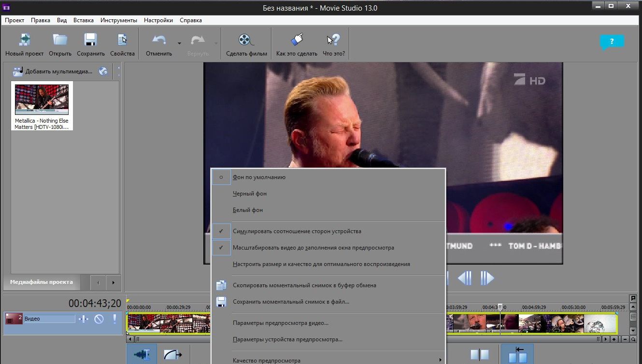Click the timeline playhead cursor handle
The image size is (642, 364).
click(x=500, y=307)
